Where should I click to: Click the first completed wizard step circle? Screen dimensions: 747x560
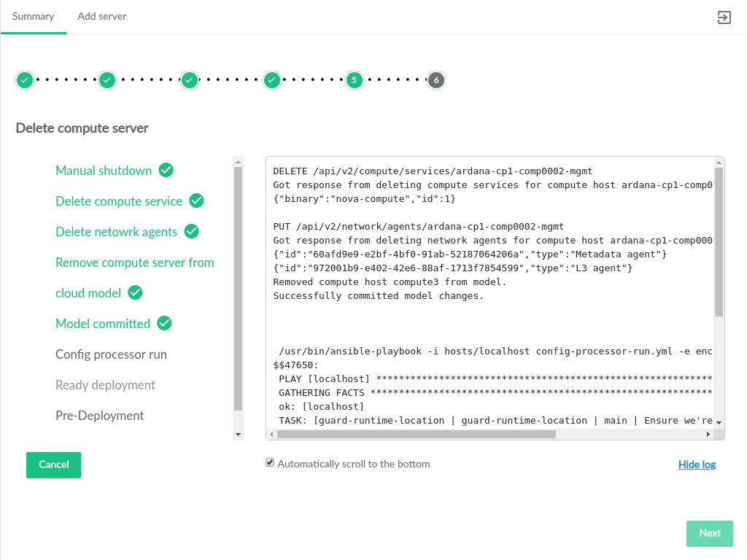pos(25,80)
